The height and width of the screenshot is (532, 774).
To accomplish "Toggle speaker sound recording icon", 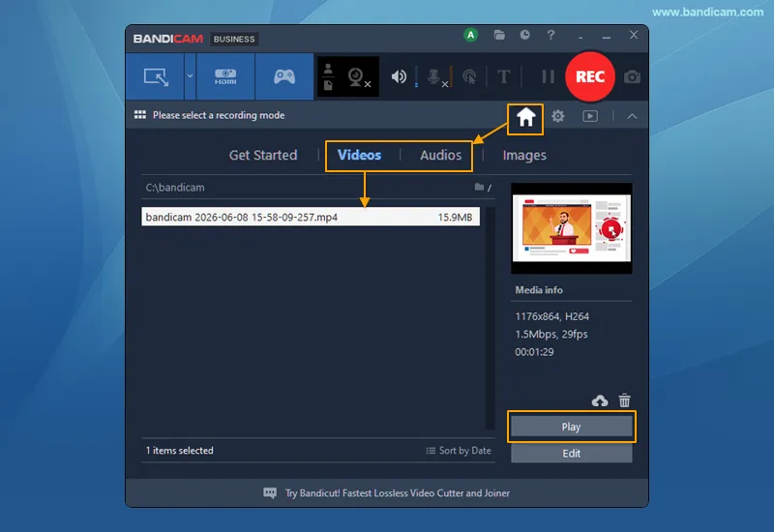I will [x=399, y=76].
